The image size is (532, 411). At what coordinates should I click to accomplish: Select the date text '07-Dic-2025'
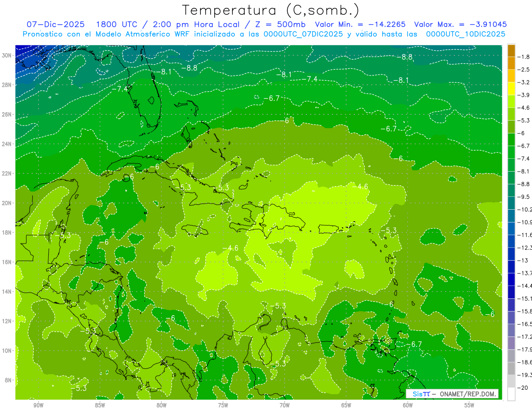tap(55, 24)
